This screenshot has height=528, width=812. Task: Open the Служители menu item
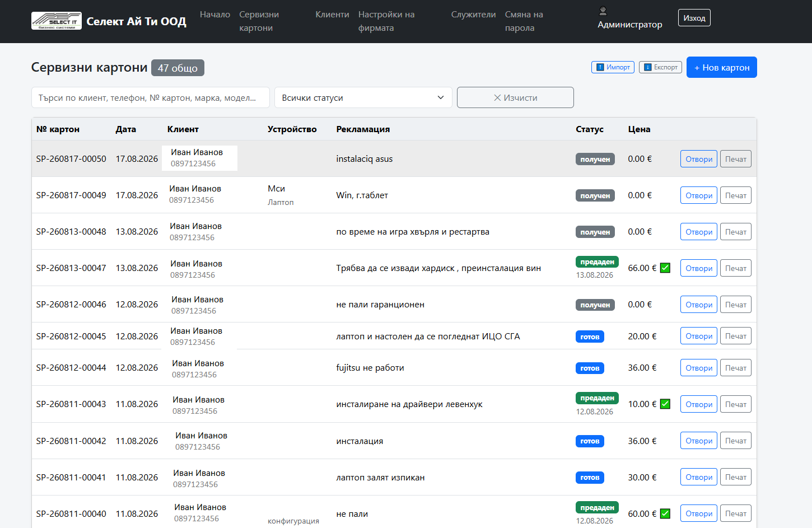(x=474, y=15)
